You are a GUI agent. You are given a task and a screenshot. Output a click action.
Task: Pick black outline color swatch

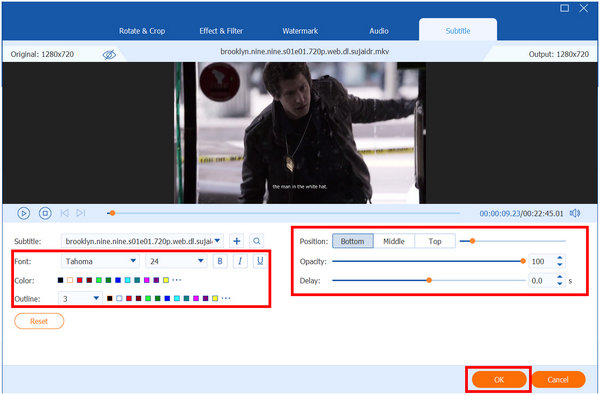pos(110,298)
